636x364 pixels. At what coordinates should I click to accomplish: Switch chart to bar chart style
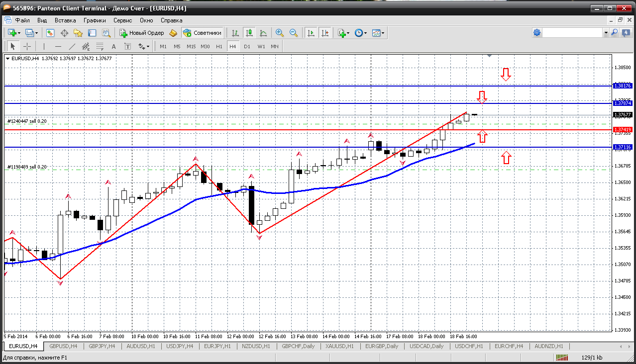pyautogui.click(x=235, y=33)
